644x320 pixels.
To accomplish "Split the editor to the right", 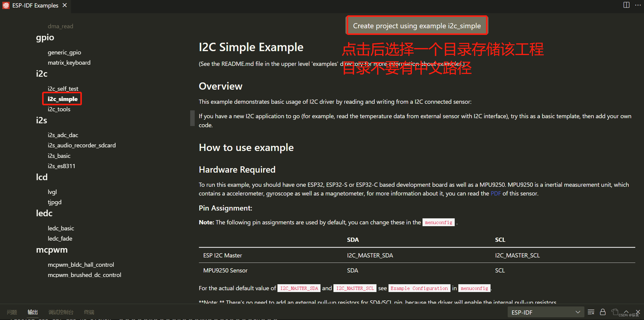I will click(626, 5).
